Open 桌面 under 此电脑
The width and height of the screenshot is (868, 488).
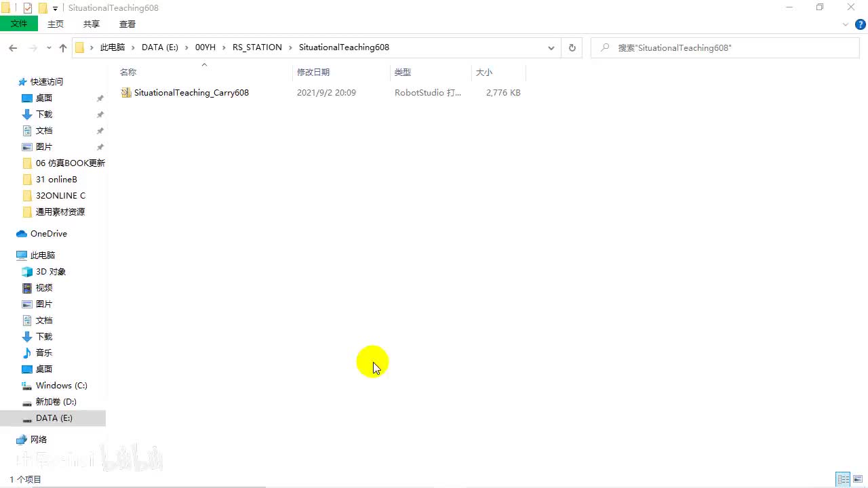[44, 369]
